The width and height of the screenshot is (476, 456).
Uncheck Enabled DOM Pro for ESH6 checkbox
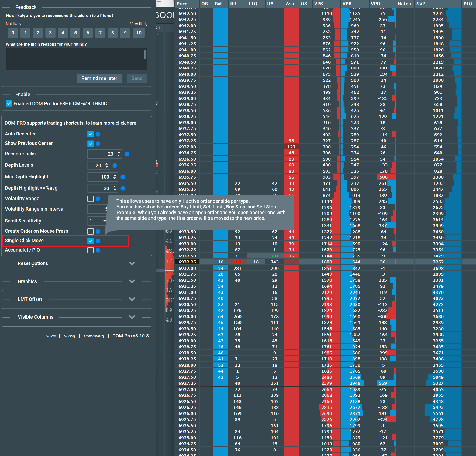click(x=9, y=104)
